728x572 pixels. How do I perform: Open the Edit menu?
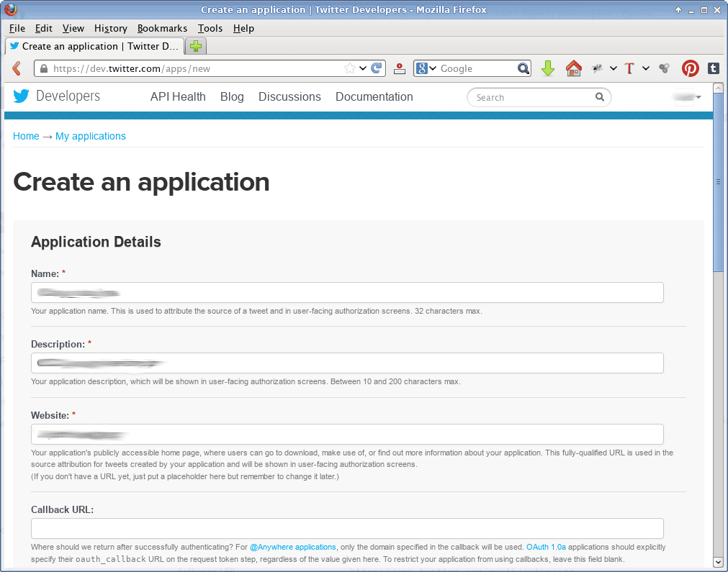coord(44,28)
